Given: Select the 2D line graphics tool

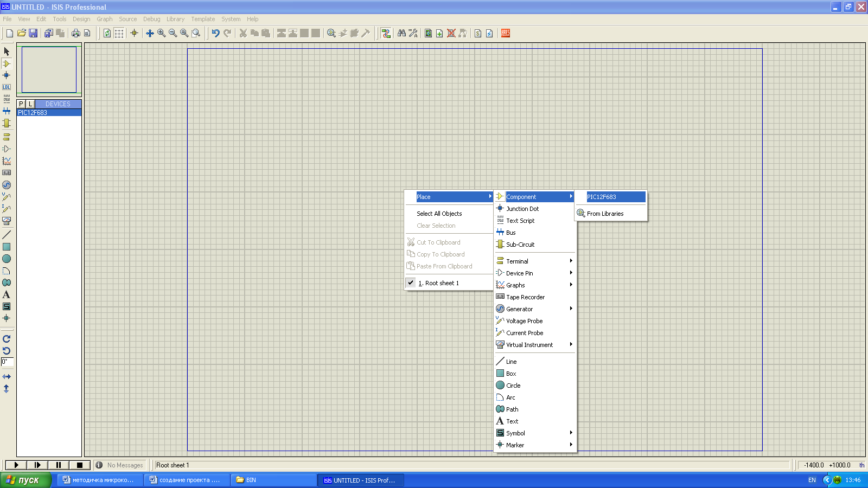Looking at the screenshot, I should (x=7, y=235).
